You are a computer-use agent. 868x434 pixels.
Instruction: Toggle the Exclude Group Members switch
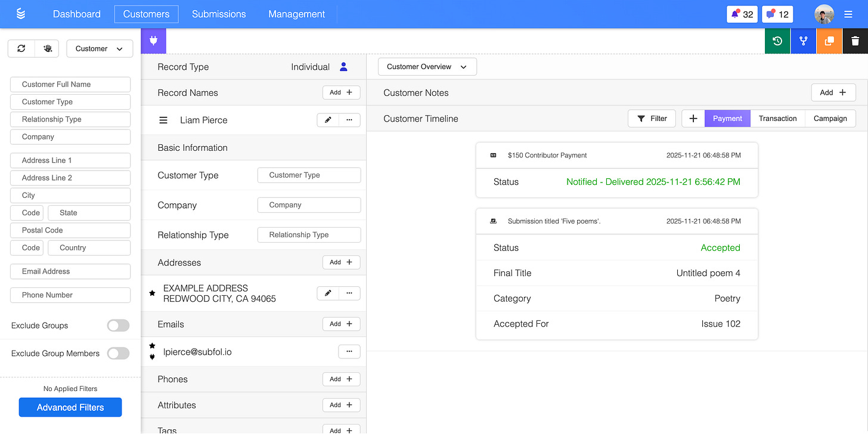[118, 354]
